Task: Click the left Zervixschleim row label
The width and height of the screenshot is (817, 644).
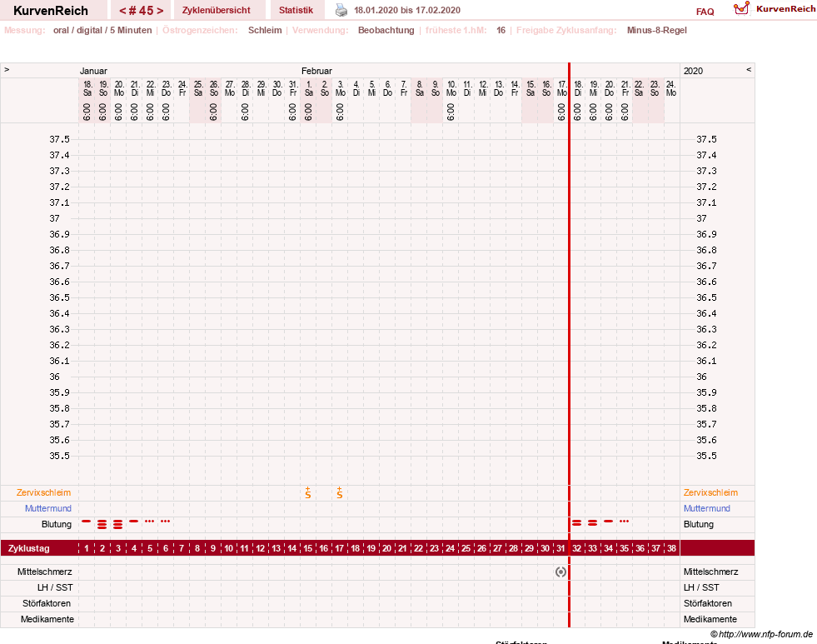Action: (x=43, y=492)
